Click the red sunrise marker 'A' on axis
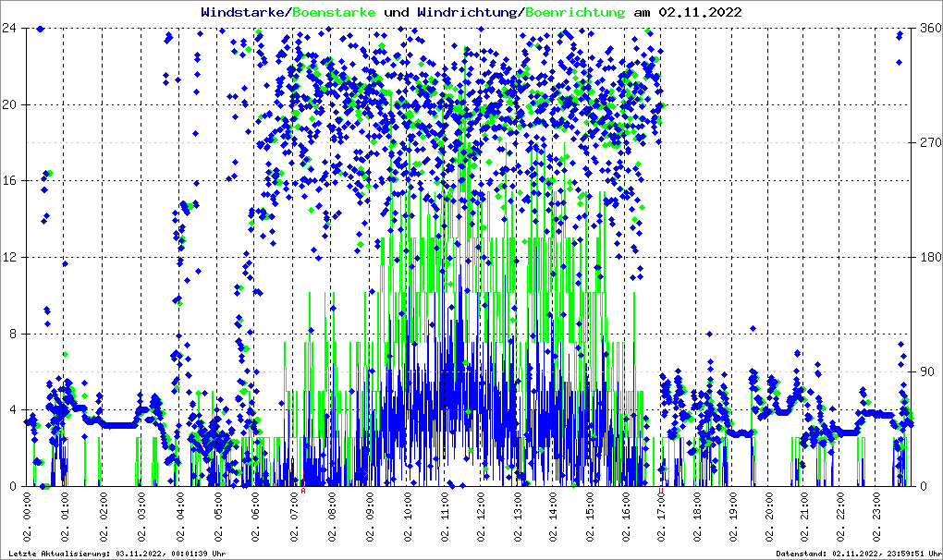 pos(303,491)
